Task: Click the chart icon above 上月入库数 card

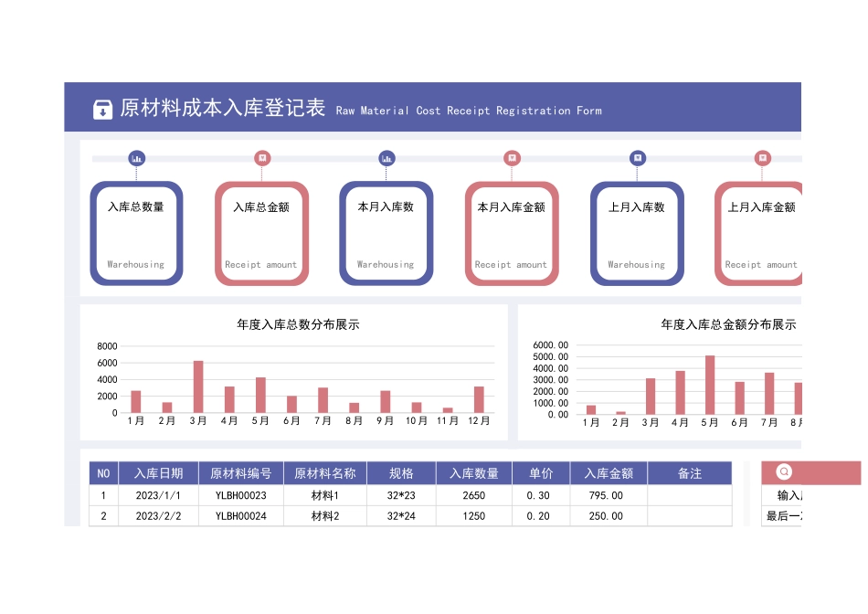Action: 637,158
